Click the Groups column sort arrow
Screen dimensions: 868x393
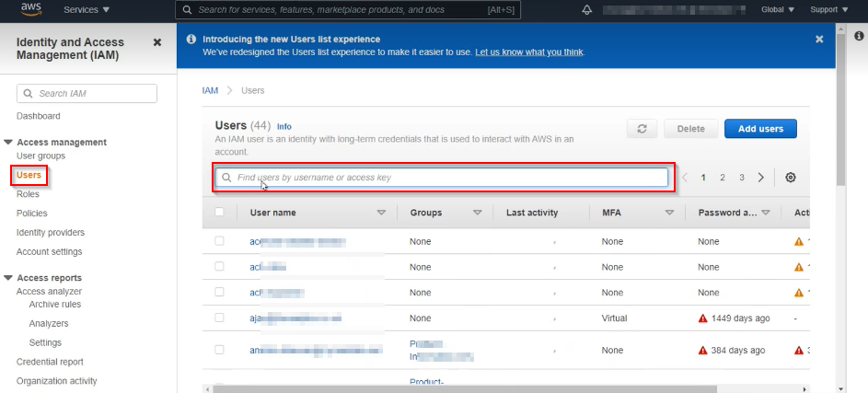click(477, 213)
